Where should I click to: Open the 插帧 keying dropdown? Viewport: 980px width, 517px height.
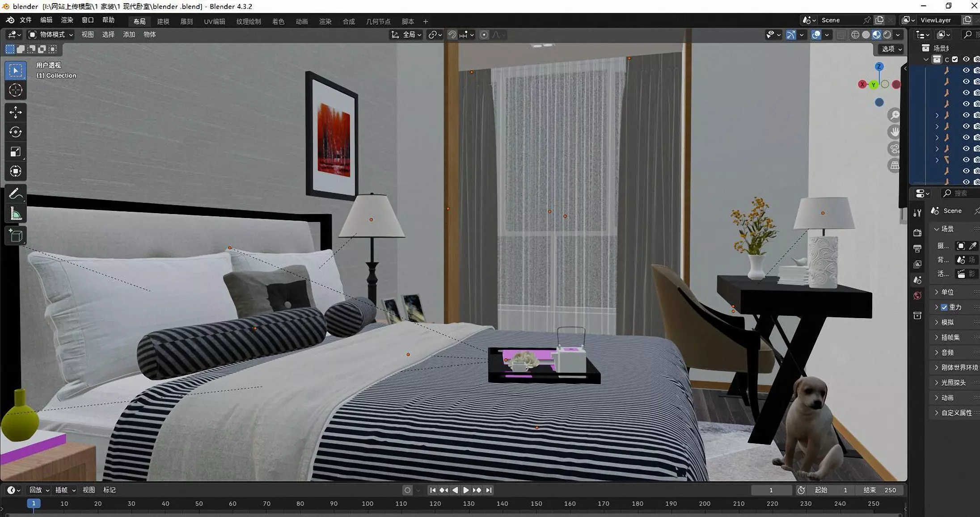coord(65,490)
